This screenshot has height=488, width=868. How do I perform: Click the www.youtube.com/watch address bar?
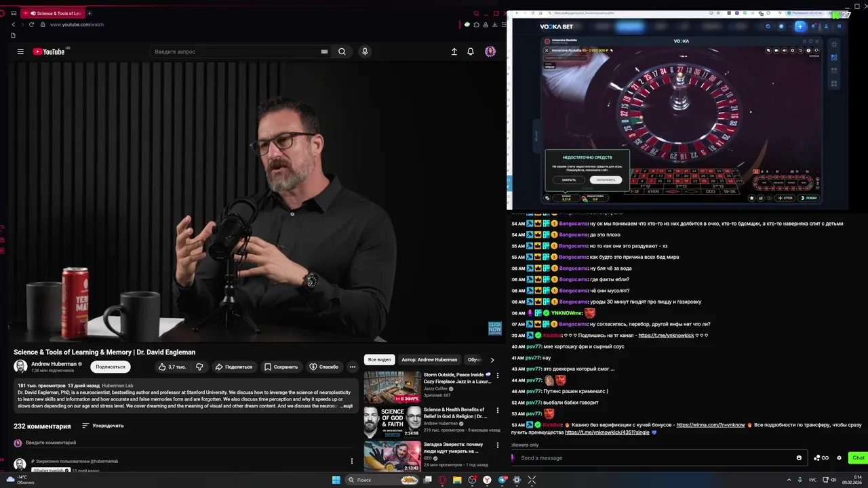click(x=77, y=24)
